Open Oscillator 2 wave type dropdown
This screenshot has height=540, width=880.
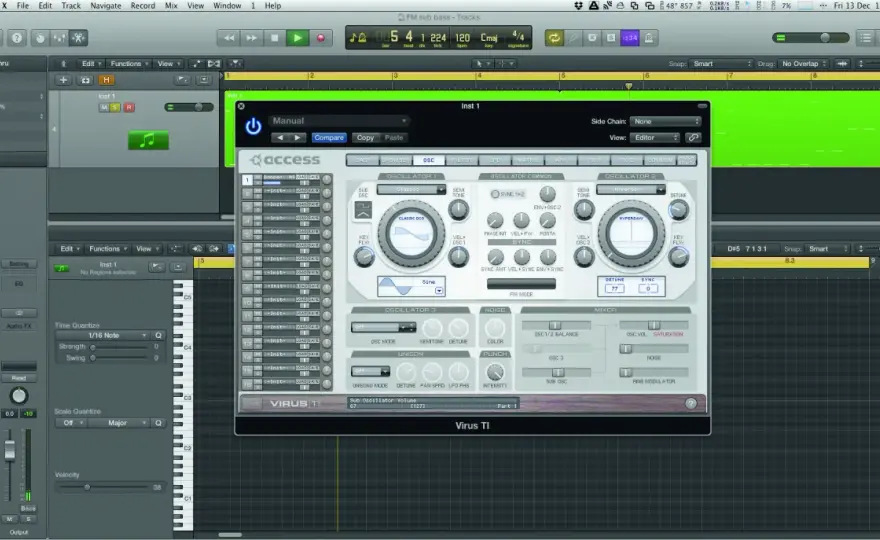coord(631,190)
